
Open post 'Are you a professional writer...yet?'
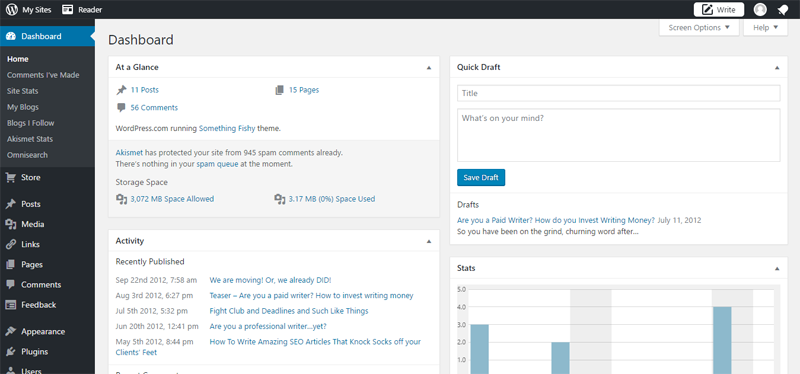(268, 326)
